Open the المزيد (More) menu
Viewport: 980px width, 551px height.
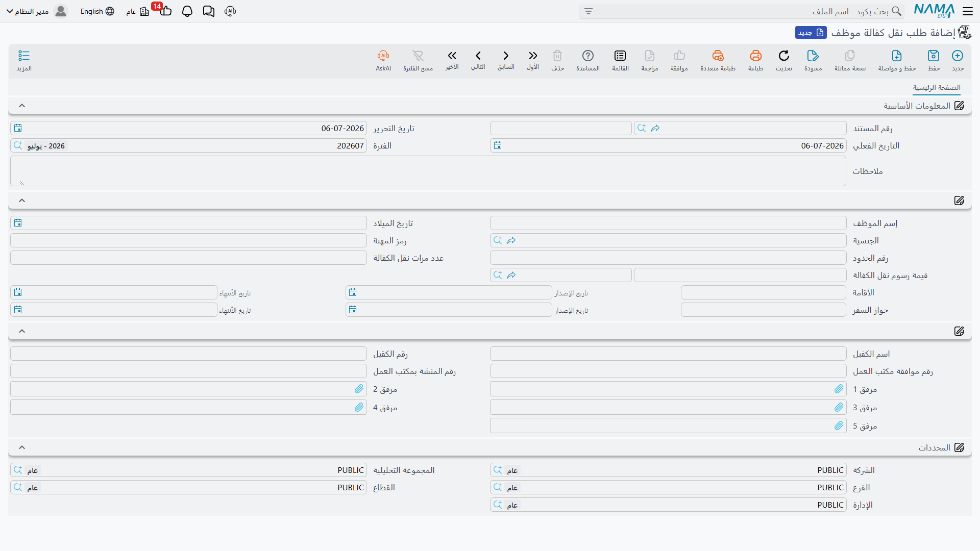(24, 60)
